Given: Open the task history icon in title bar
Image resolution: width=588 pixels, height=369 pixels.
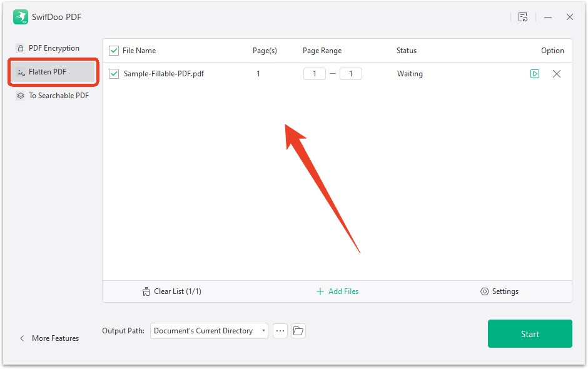Looking at the screenshot, I should pos(523,17).
